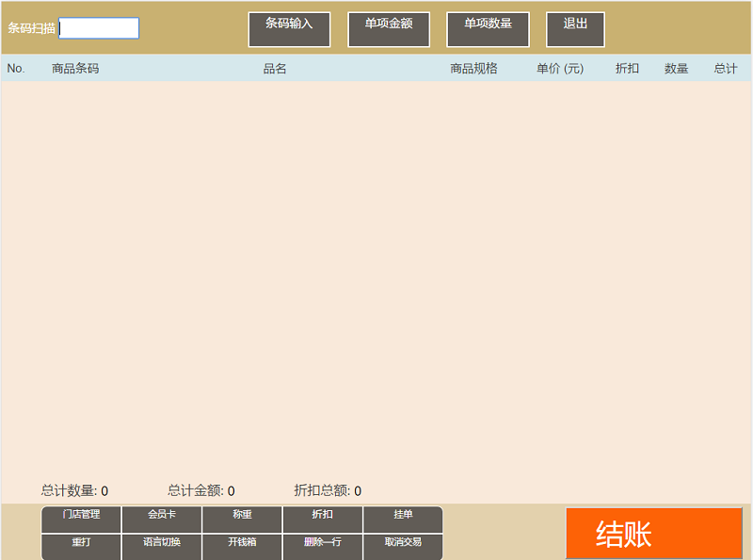
Task: Click the 单项金额 button
Action: coord(389,30)
